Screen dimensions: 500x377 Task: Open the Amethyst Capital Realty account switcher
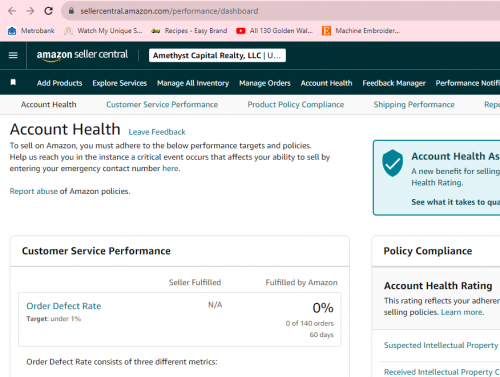(217, 55)
